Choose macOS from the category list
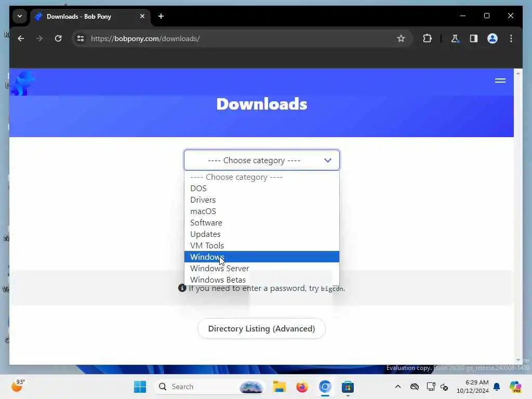 262,211
